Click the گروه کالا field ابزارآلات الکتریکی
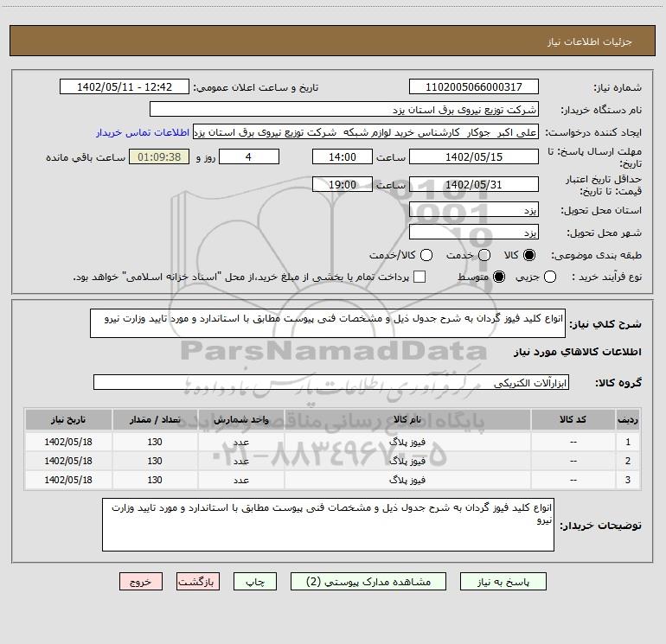Screen dimensions: 666x644 click(331, 382)
